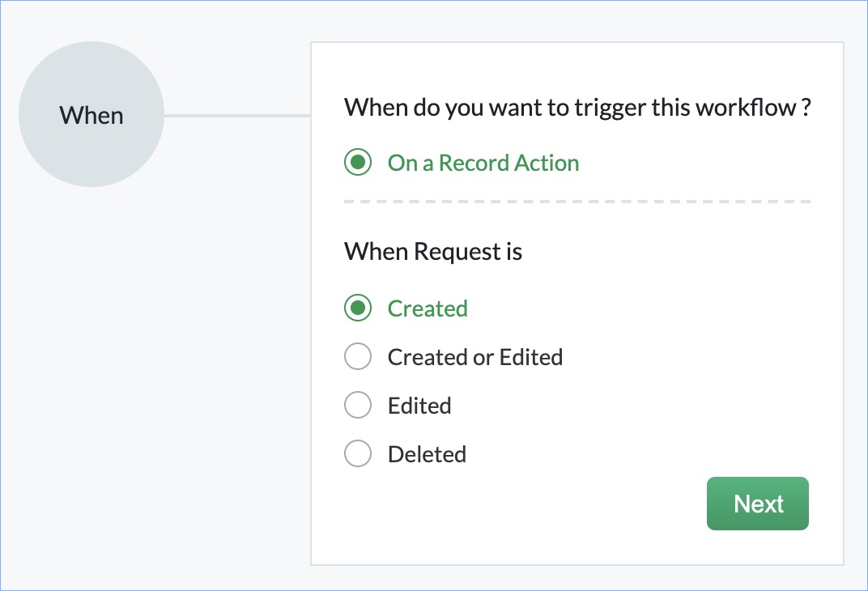Click the Edited option label text

point(419,406)
